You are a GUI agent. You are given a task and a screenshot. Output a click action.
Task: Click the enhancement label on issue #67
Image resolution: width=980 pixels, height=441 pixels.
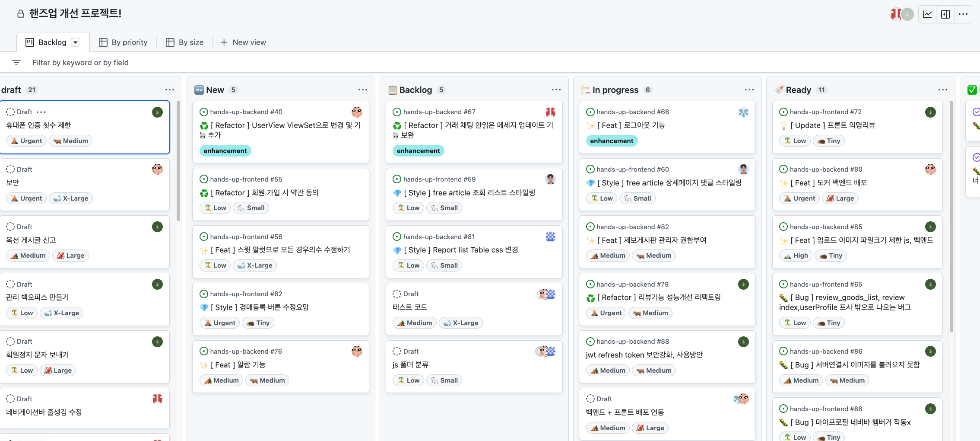[x=418, y=151]
